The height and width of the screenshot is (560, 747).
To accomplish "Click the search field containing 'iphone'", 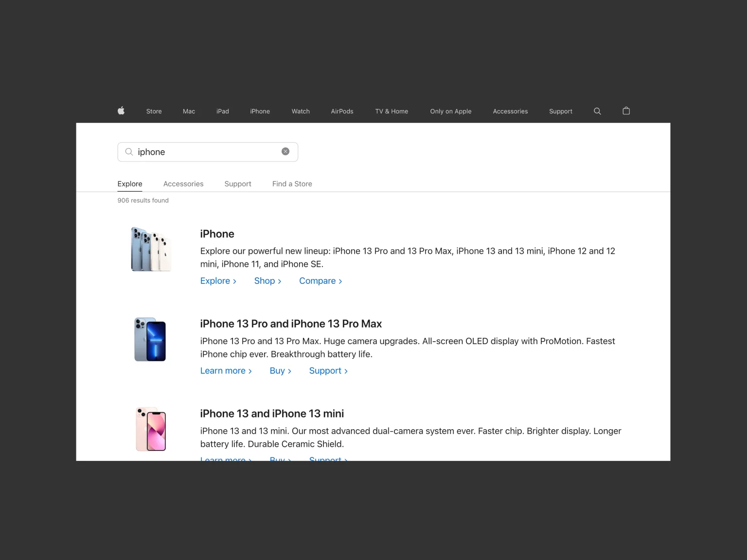I will tap(208, 152).
